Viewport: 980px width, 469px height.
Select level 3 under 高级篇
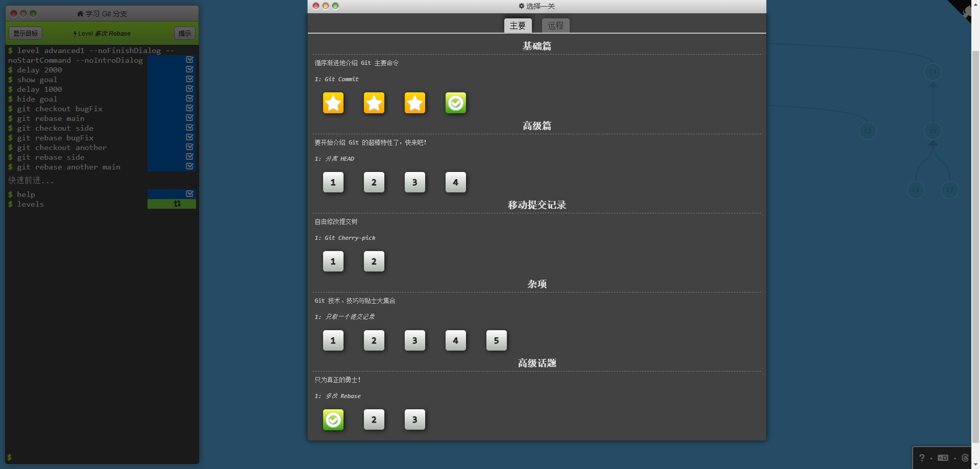tap(415, 182)
